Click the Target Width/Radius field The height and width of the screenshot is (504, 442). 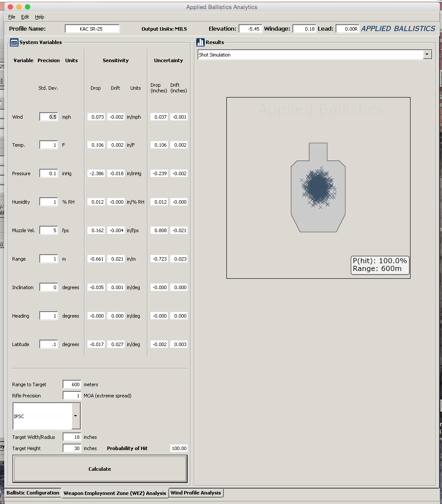(72, 437)
